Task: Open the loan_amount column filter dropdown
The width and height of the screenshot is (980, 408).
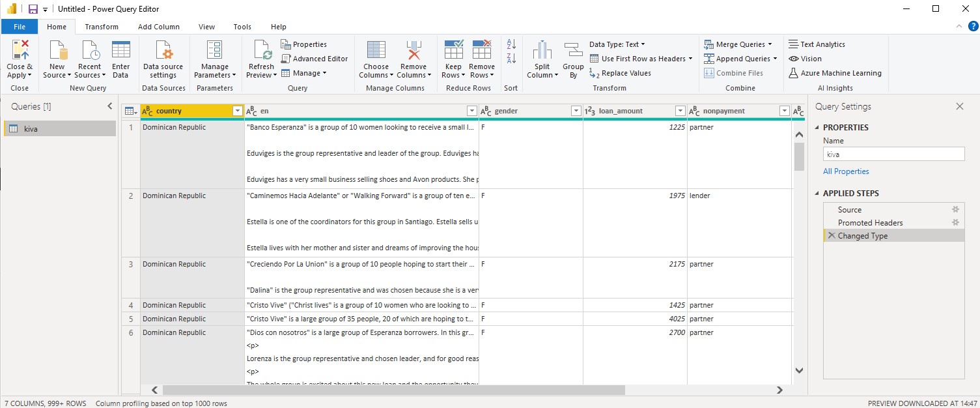Action: [680, 111]
